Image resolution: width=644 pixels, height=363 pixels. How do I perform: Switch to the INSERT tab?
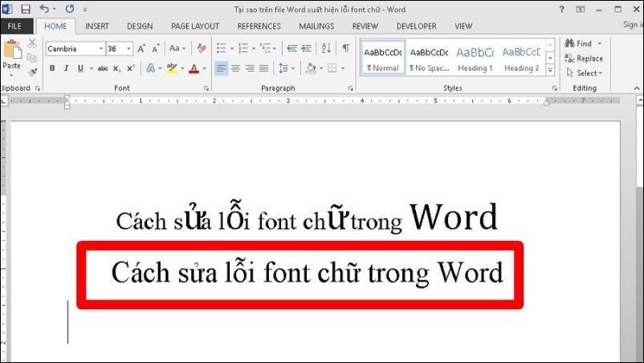pos(97,27)
